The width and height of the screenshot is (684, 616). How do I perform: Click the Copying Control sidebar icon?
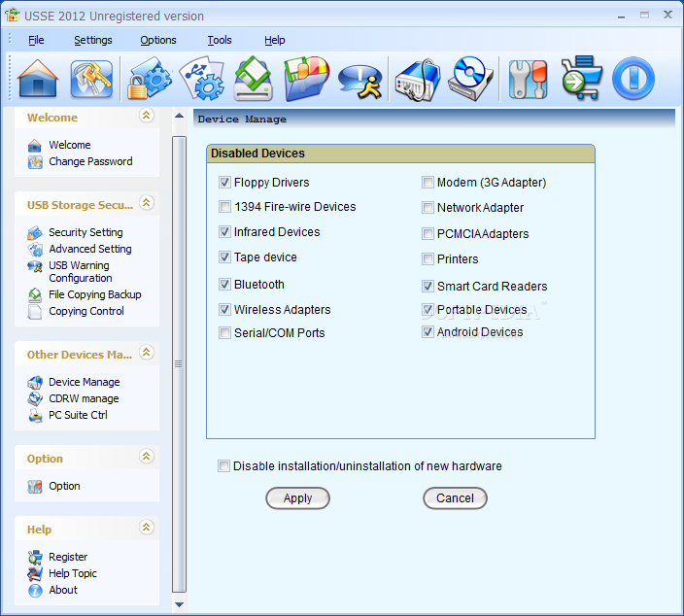(35, 312)
